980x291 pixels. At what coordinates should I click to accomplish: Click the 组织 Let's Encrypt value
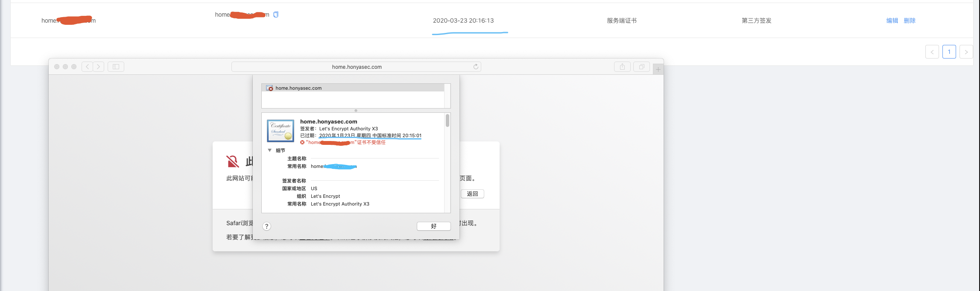point(325,196)
